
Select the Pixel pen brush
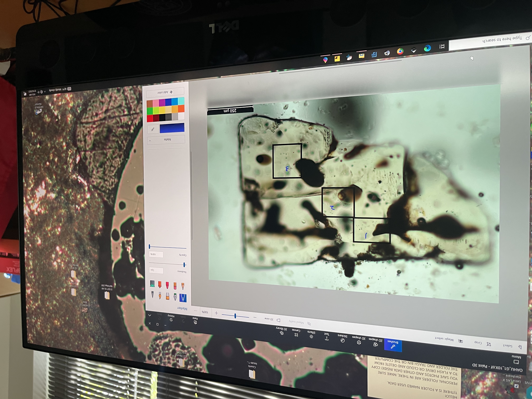coord(153,294)
